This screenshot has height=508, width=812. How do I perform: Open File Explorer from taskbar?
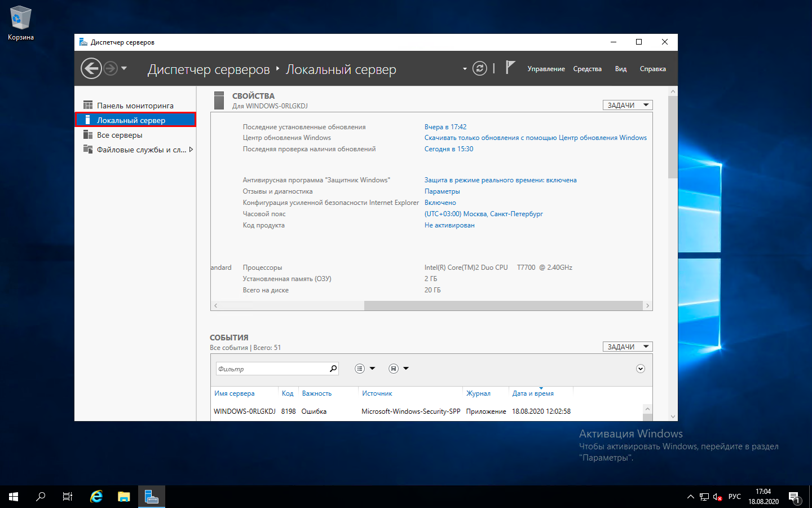(124, 497)
